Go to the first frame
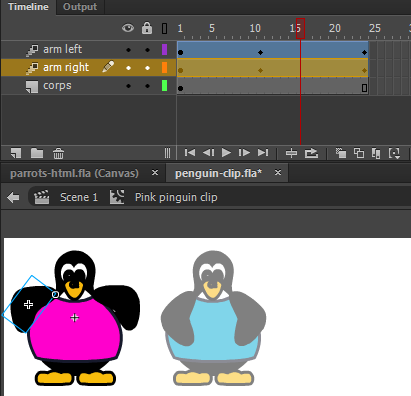 [190, 153]
